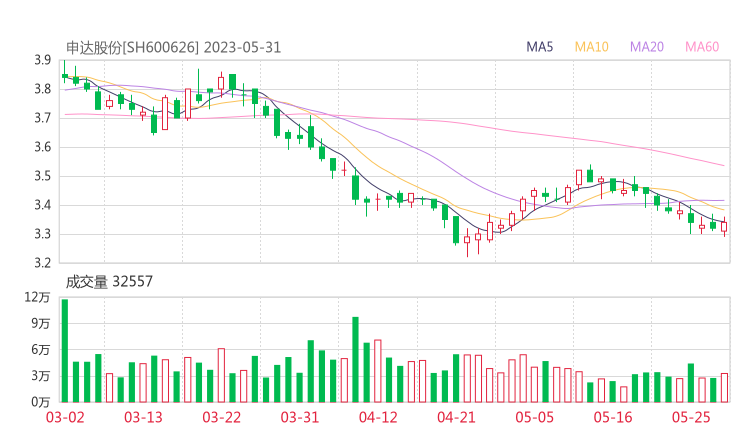Click the 3.3 price axis label
740x440 pixels.
click(42, 234)
